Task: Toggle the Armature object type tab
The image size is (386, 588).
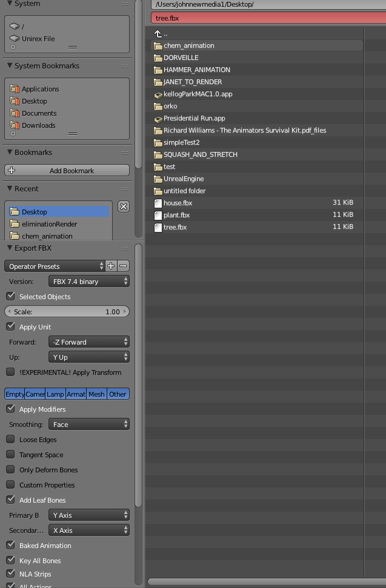Action: 76,394
